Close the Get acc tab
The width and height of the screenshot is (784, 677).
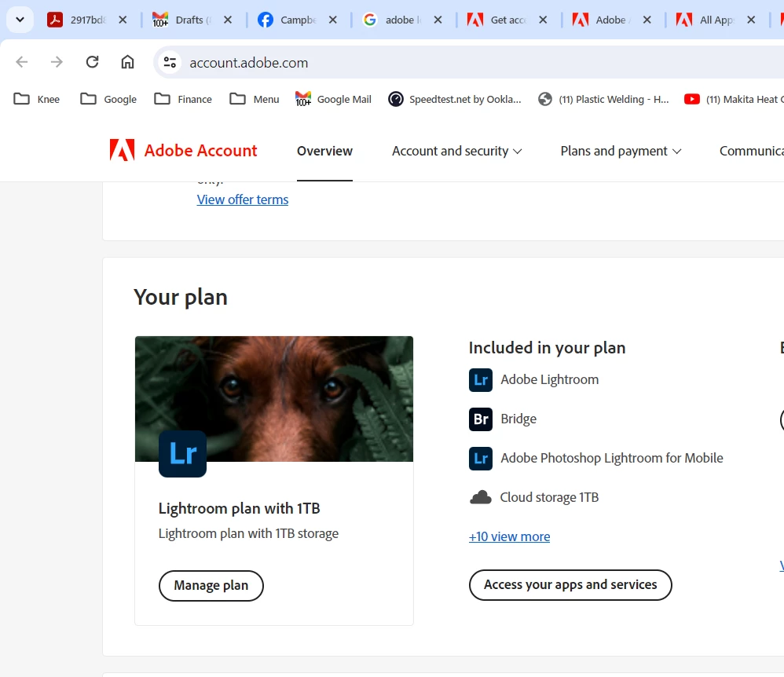point(543,20)
